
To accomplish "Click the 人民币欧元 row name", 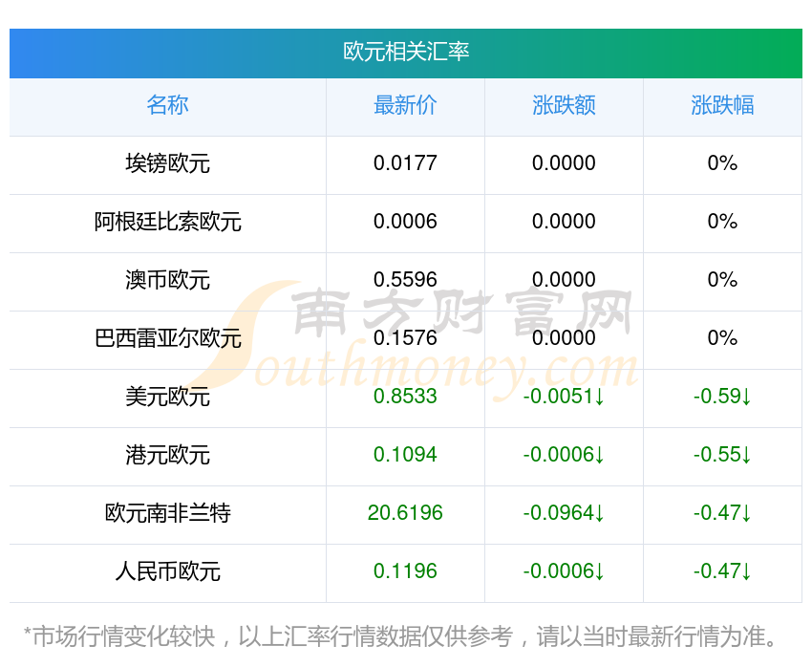I will point(167,571).
